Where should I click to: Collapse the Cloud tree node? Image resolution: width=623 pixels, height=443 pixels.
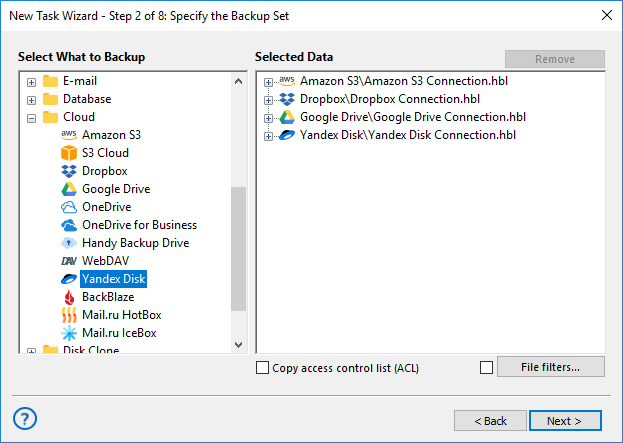pos(31,118)
